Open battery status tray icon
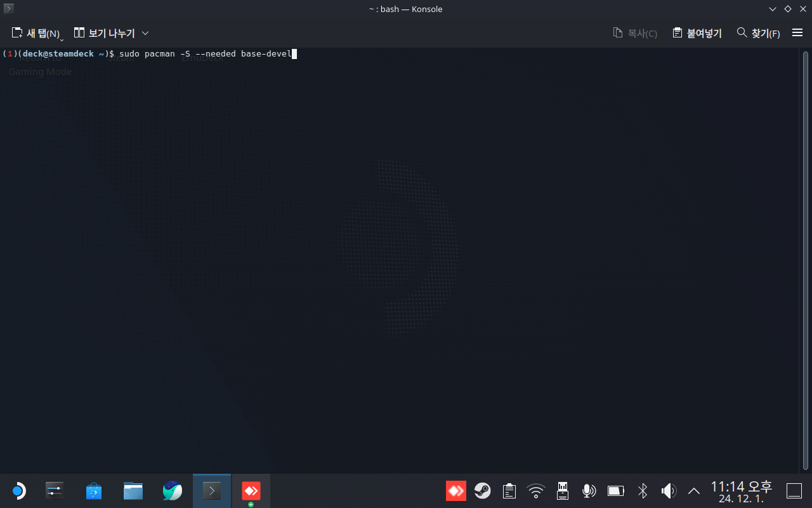Viewport: 812px width, 508px height. [x=616, y=491]
